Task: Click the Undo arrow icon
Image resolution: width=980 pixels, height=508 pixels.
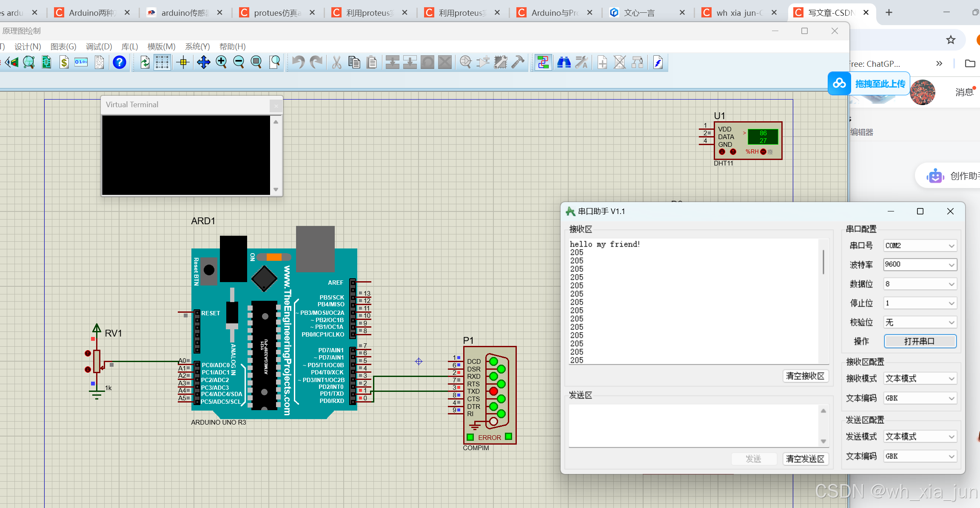Action: point(298,63)
